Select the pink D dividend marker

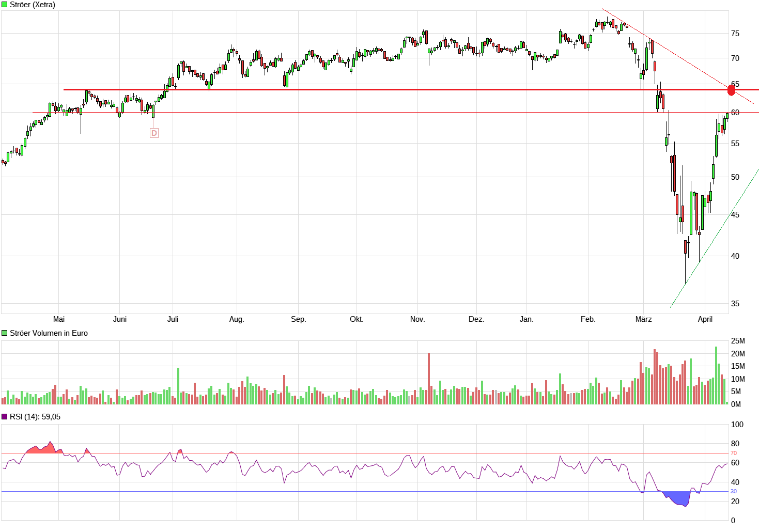(x=154, y=133)
